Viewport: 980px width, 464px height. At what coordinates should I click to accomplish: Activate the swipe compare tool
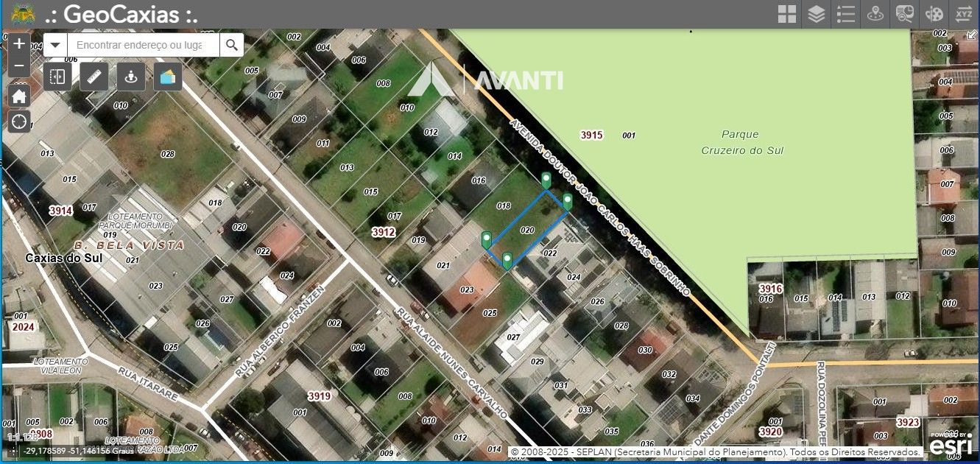pyautogui.click(x=57, y=77)
